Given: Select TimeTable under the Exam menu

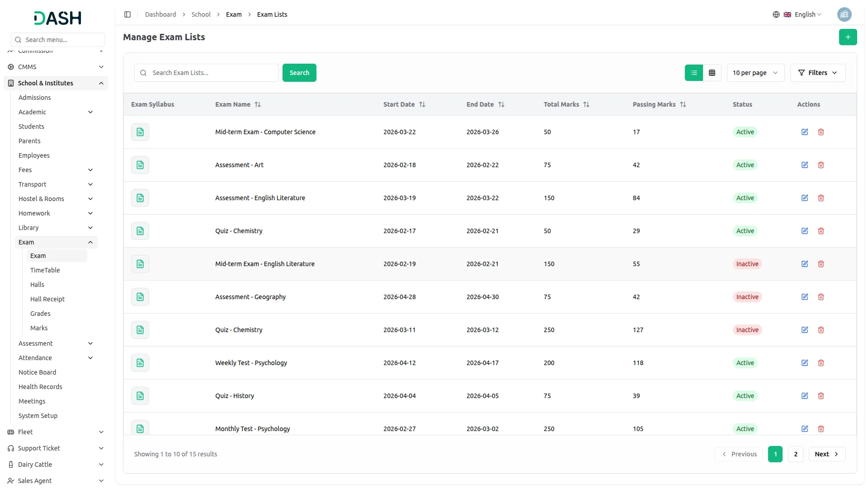Looking at the screenshot, I should coord(45,270).
